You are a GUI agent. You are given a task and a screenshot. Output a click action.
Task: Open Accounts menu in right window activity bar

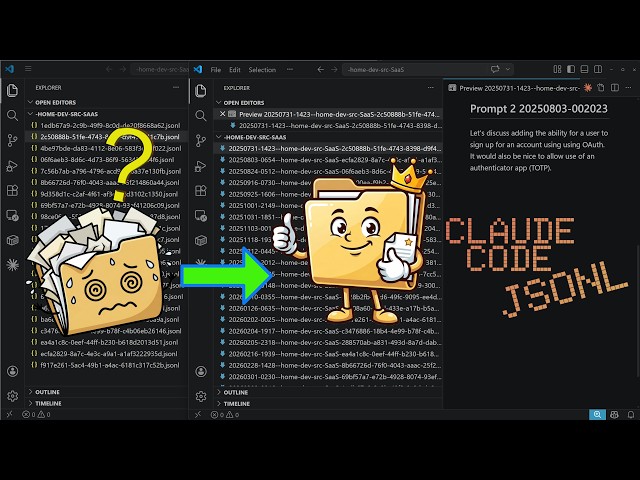pos(200,371)
